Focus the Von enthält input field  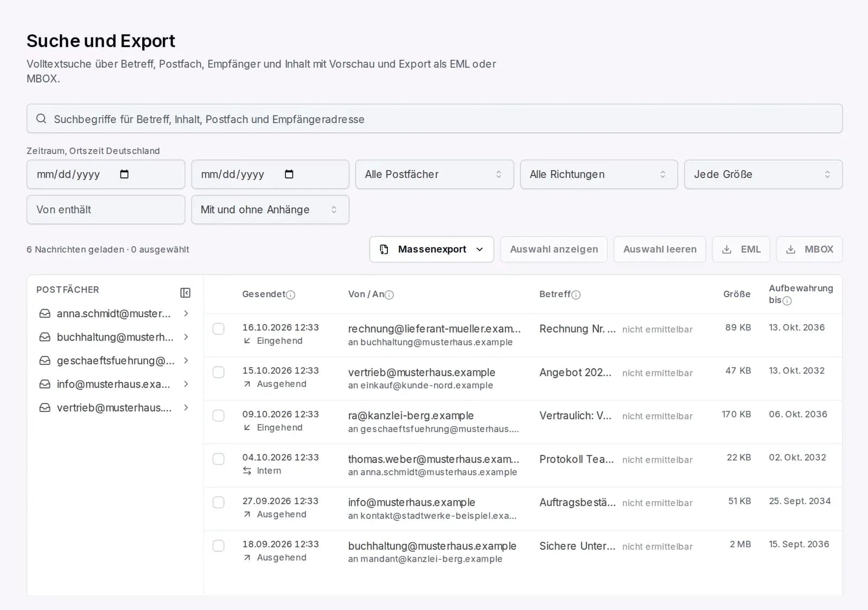pyautogui.click(x=106, y=209)
